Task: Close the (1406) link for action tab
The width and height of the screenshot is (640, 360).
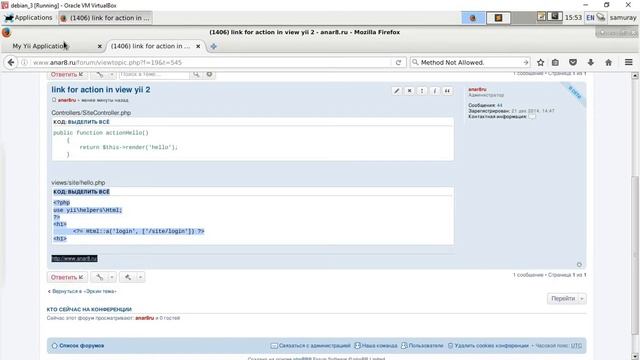Action: [x=198, y=47]
